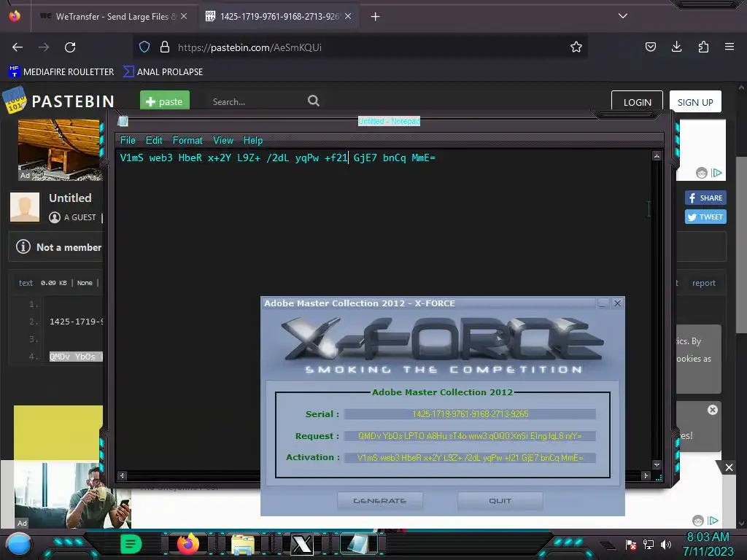The height and width of the screenshot is (560, 747).
Task: Click Notepad's vertical scroll up arrow
Action: (657, 156)
